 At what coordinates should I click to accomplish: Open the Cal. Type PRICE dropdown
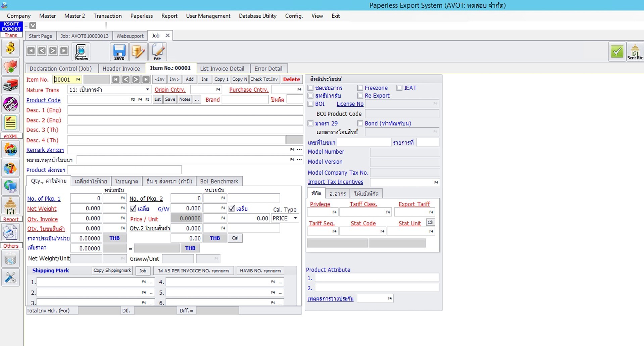(295, 218)
